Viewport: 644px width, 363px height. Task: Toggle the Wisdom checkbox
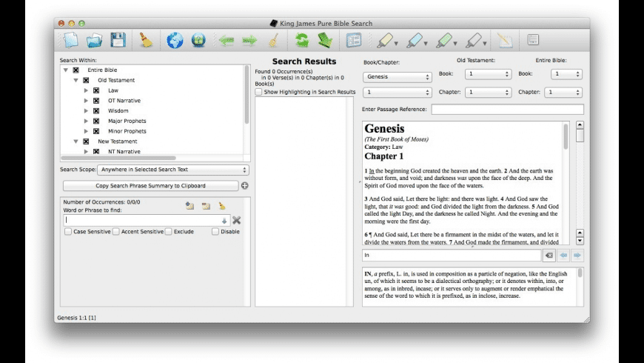tap(96, 111)
